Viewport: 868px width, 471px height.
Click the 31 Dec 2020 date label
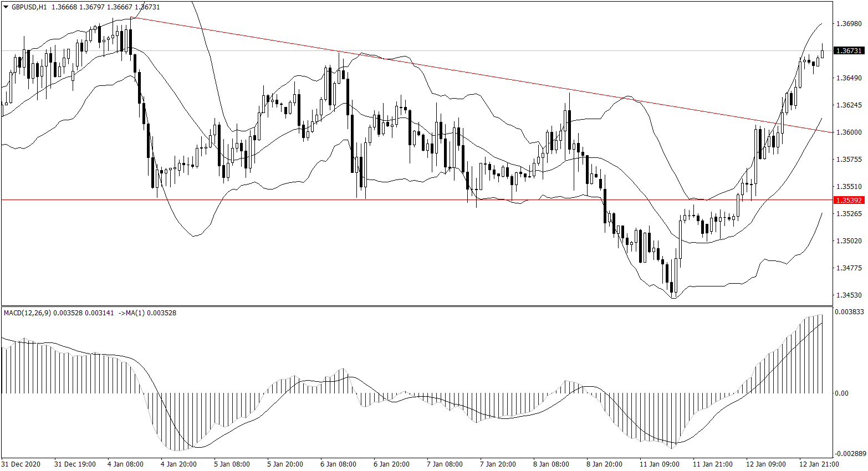pos(21,464)
